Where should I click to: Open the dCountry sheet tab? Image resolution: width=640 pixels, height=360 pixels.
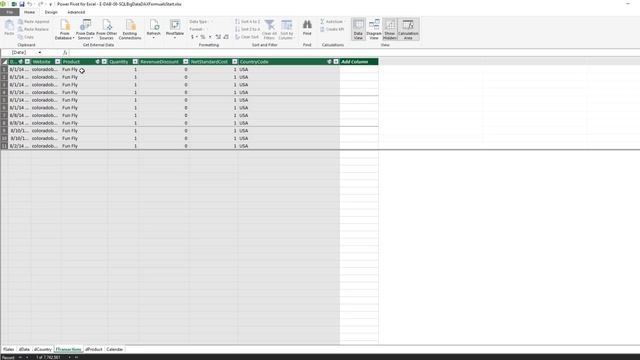[43, 349]
